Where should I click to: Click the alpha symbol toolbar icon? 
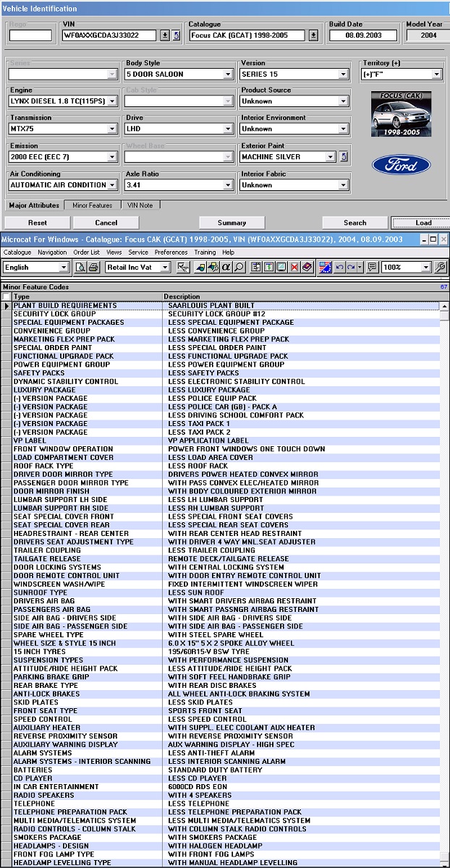coord(226,268)
